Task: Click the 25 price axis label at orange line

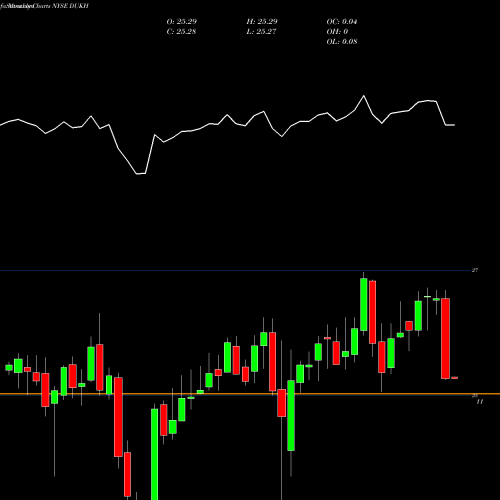Action: tap(475, 396)
